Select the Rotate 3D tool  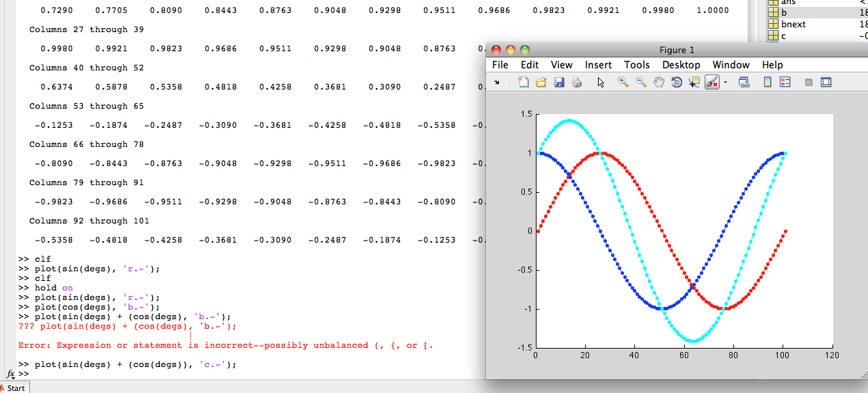677,82
